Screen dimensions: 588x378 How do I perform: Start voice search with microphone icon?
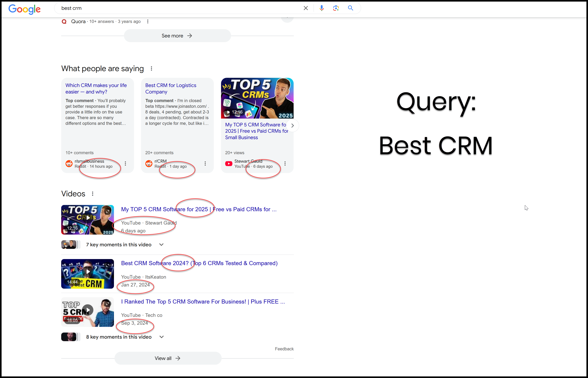(x=321, y=8)
